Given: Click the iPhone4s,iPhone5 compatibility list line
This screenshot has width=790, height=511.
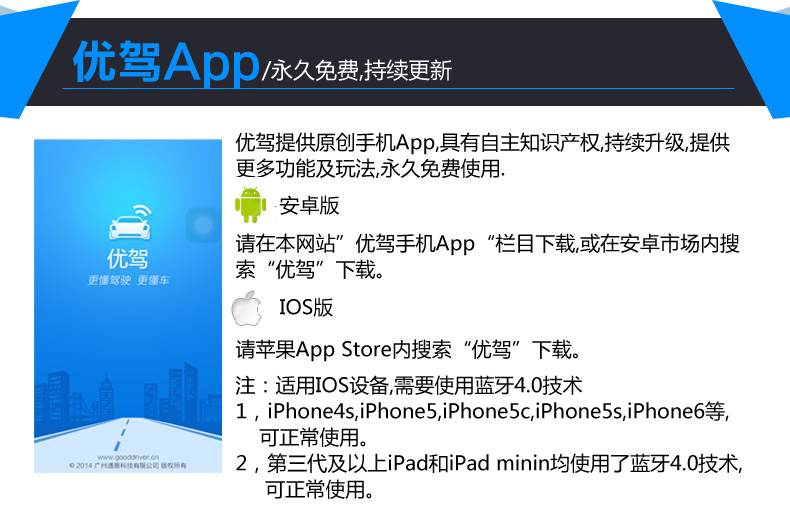Looking at the screenshot, I should (x=482, y=411).
